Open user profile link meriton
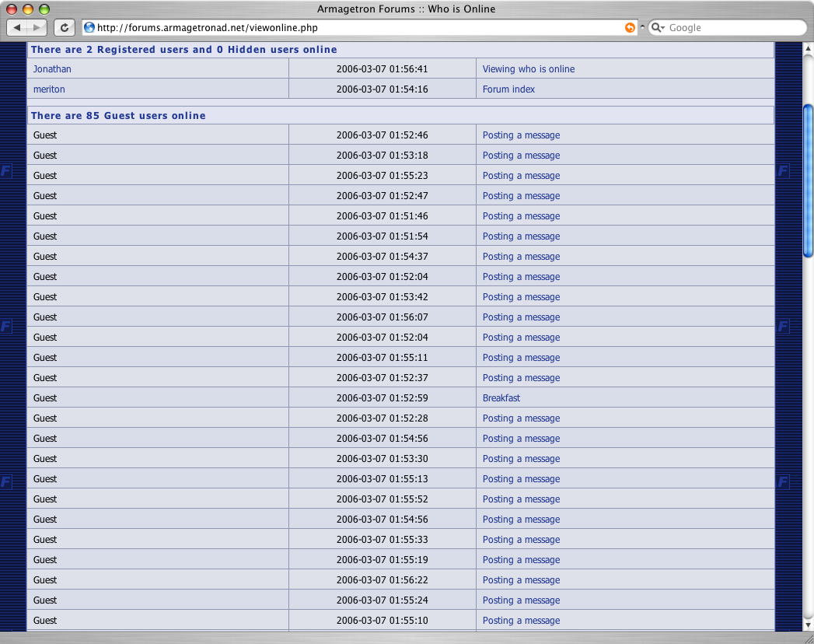 point(49,89)
